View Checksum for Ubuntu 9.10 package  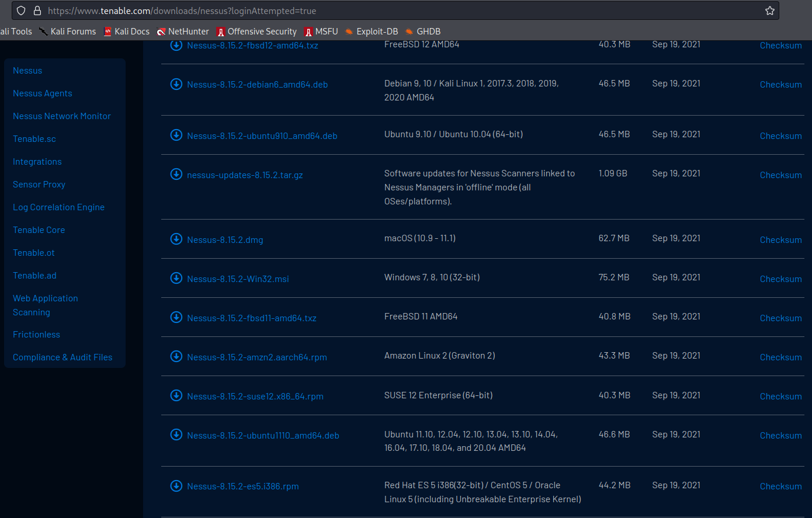[x=780, y=136]
